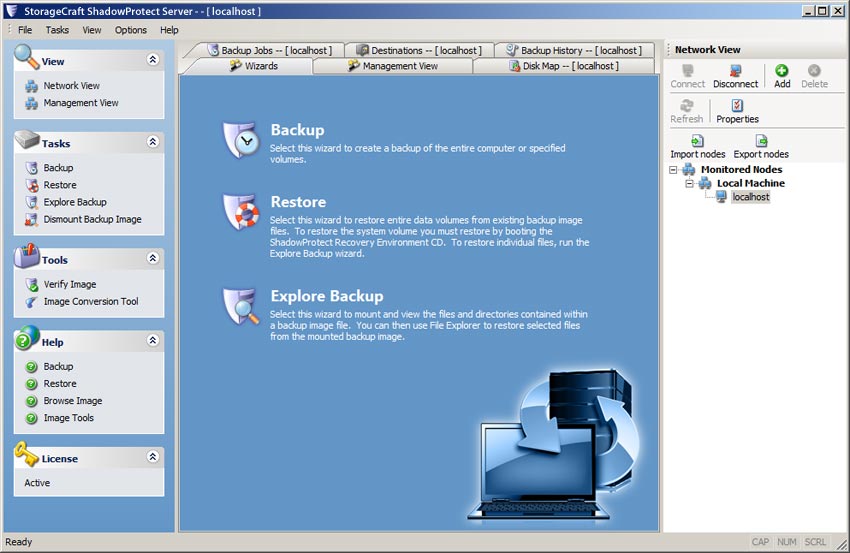This screenshot has width=850, height=553.
Task: Click the Active license status text
Action: pos(37,483)
